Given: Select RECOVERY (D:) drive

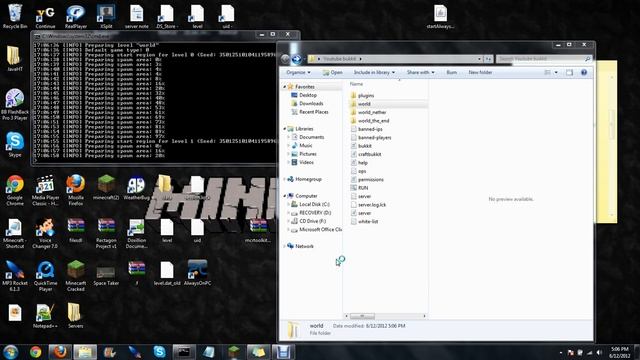Looking at the screenshot, I should tap(314, 213).
